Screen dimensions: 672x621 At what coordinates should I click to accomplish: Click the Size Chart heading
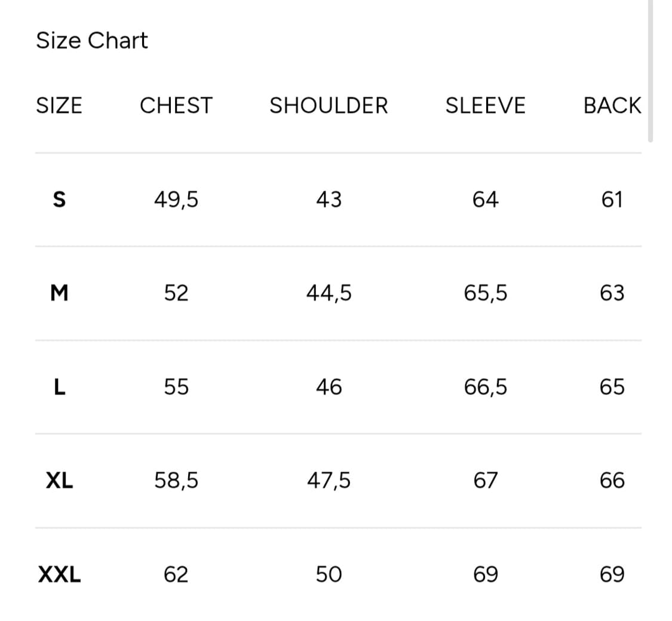click(91, 41)
